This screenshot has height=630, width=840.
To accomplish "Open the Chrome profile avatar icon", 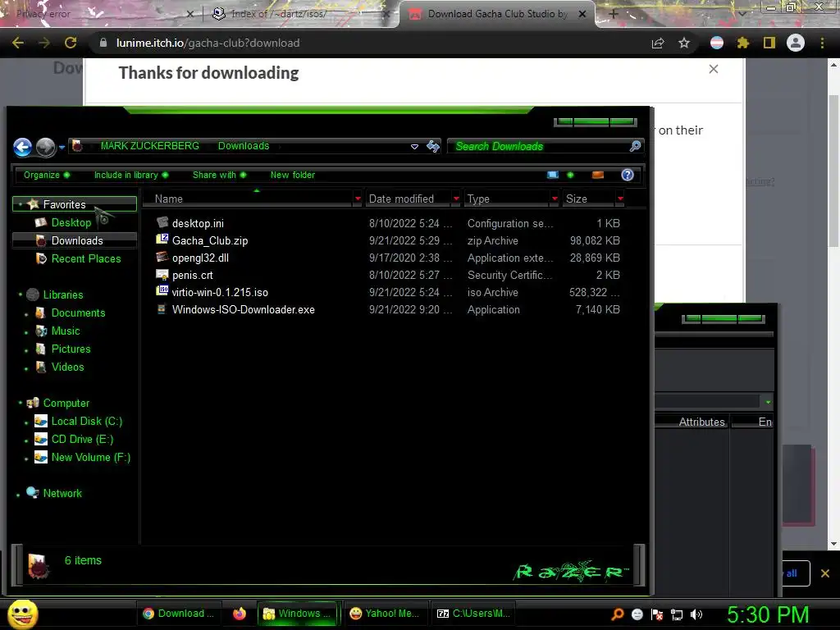I will point(796,43).
